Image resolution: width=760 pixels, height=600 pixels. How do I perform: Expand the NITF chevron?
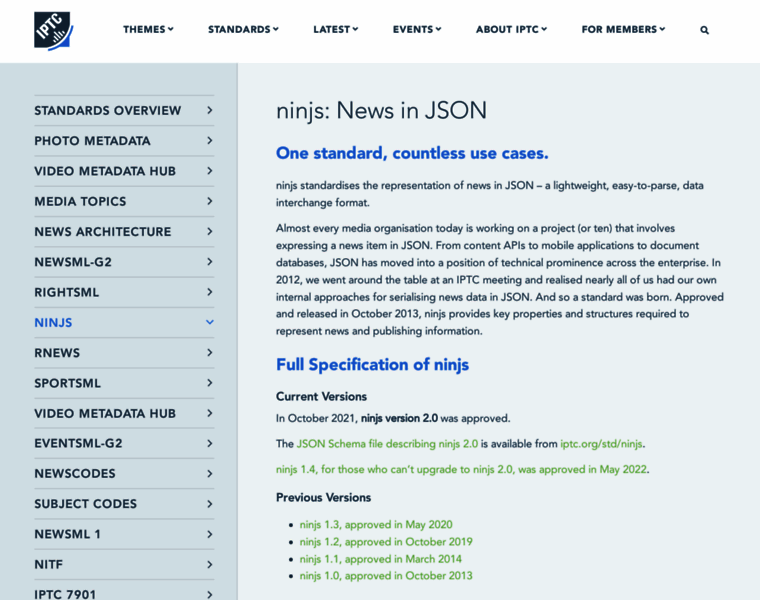pyautogui.click(x=209, y=565)
